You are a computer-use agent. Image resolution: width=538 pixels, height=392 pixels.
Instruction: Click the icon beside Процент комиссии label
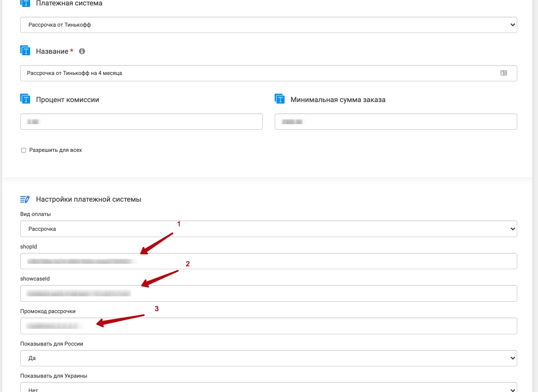pyautogui.click(x=25, y=99)
